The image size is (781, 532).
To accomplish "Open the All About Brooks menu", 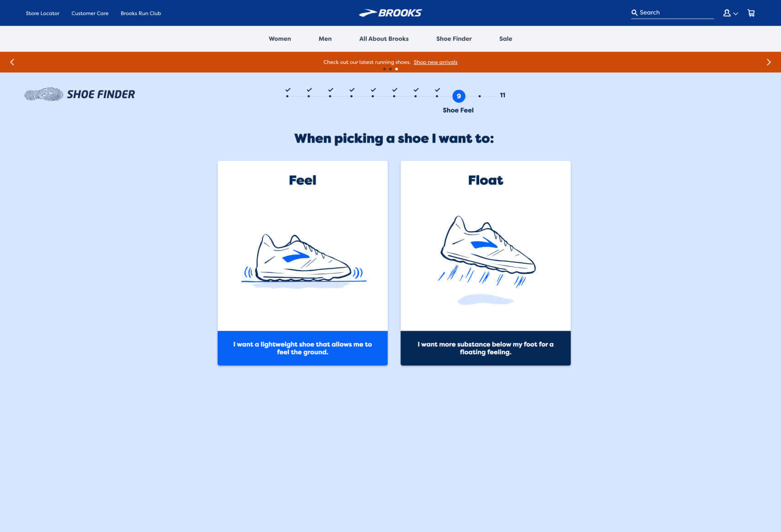I will click(384, 39).
